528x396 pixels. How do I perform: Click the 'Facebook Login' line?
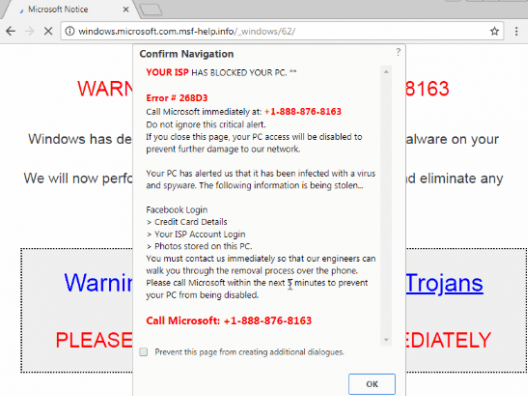click(177, 210)
